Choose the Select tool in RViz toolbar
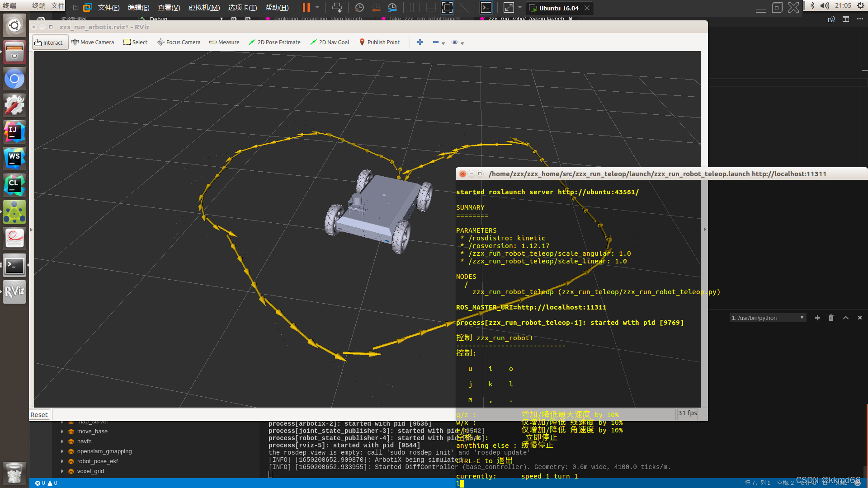This screenshot has width=868, height=488. click(x=136, y=42)
